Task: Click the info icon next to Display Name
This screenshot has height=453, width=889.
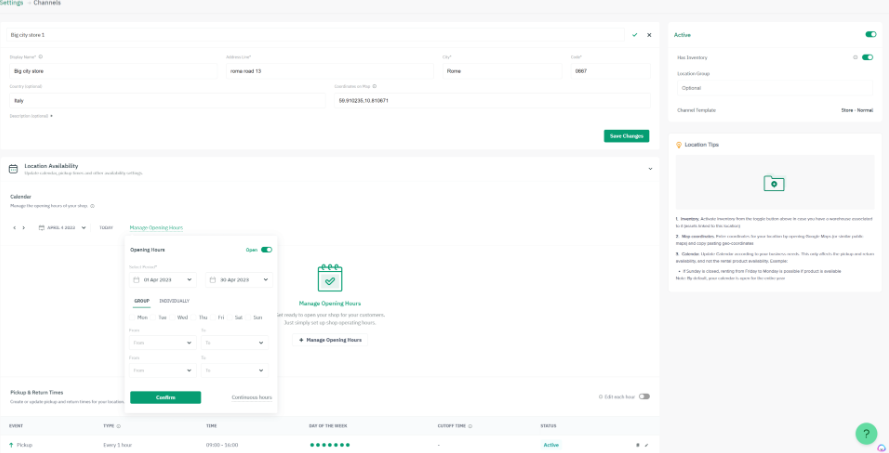Action: tap(40, 57)
